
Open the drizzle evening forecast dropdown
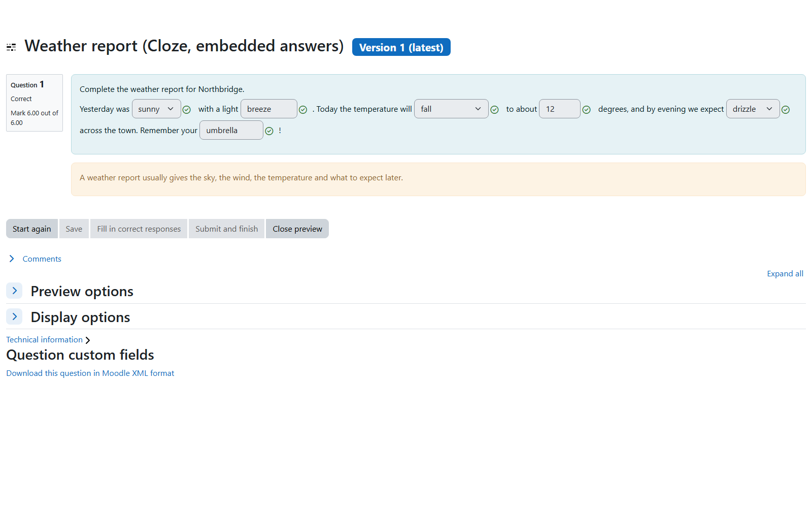pos(753,109)
